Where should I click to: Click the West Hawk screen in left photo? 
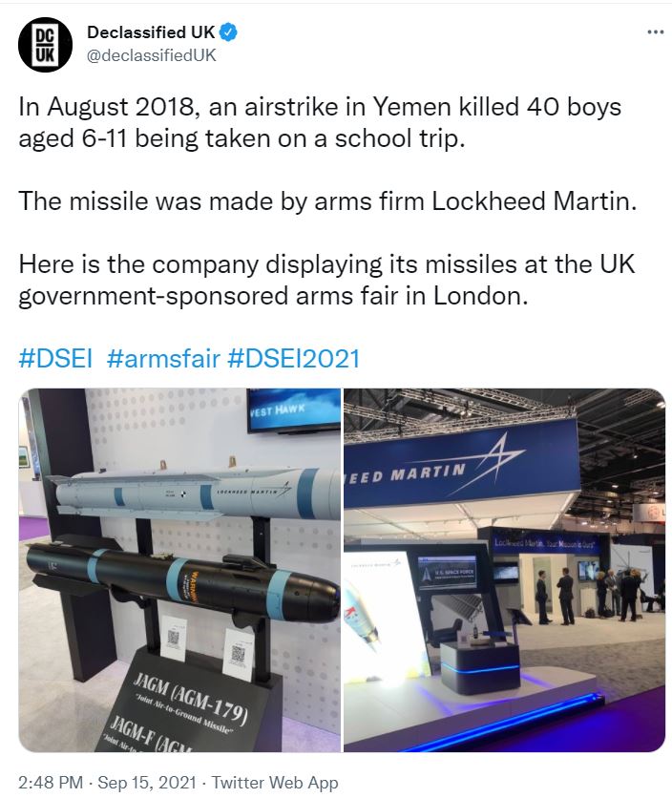pyautogui.click(x=294, y=410)
